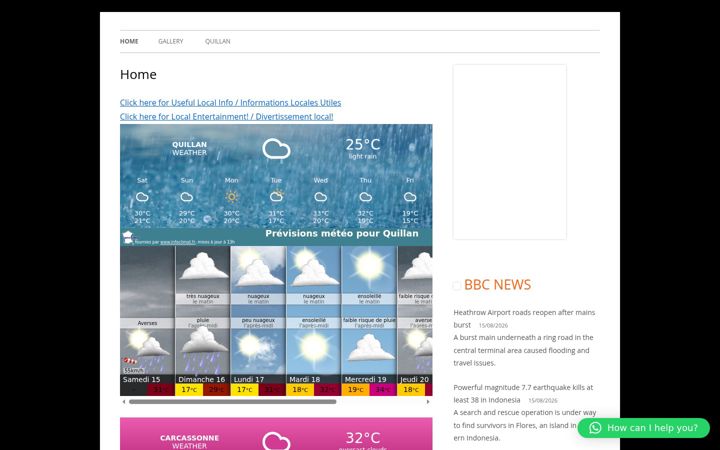Click Sunday's cloud icon in Quillan forecast
The height and width of the screenshot is (450, 720).
pos(186,197)
